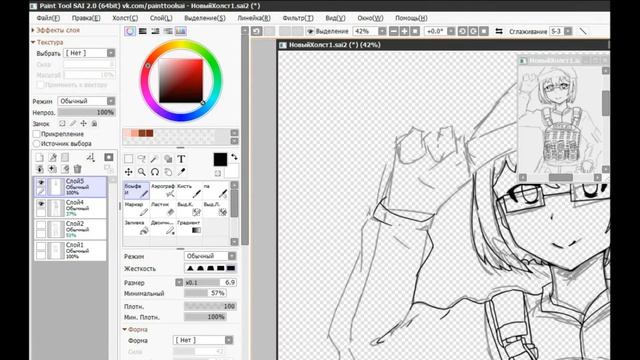
Task: Select the Заливка bucket fill tool
Action: coord(136,227)
